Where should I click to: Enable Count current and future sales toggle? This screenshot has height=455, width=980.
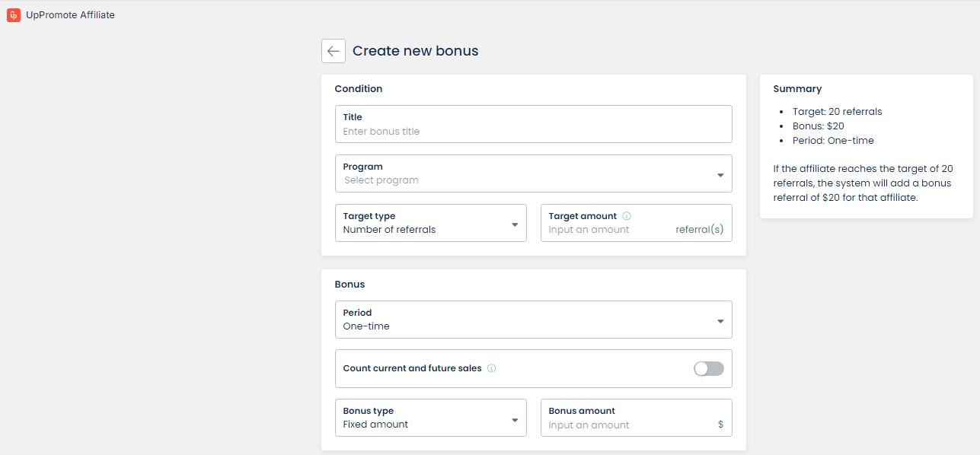click(708, 369)
